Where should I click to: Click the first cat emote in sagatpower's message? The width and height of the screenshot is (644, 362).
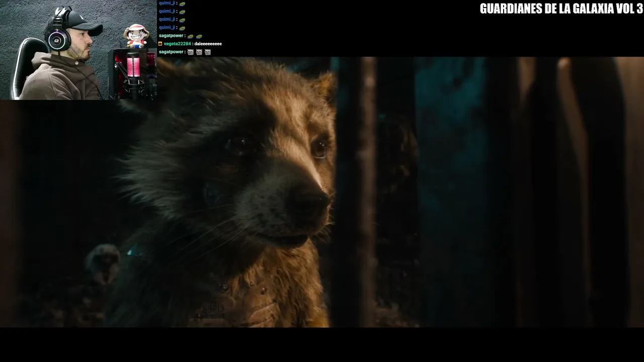pos(191,52)
